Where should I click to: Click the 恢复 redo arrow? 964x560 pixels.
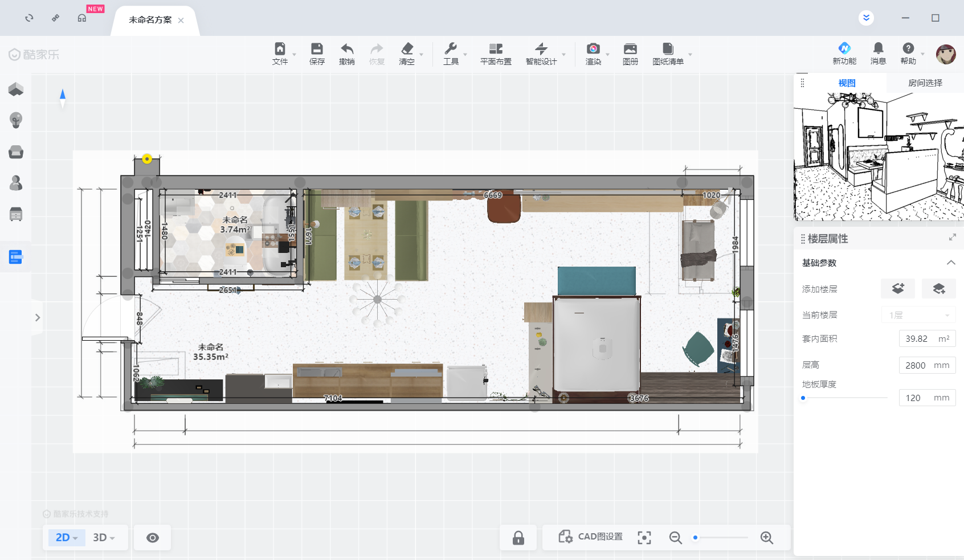[377, 49]
